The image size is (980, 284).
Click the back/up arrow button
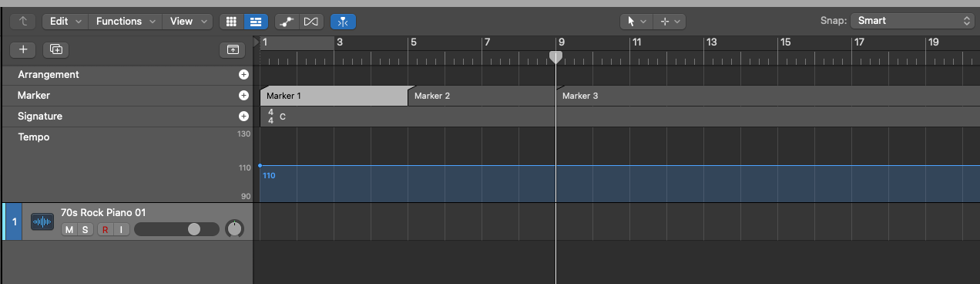[x=23, y=22]
